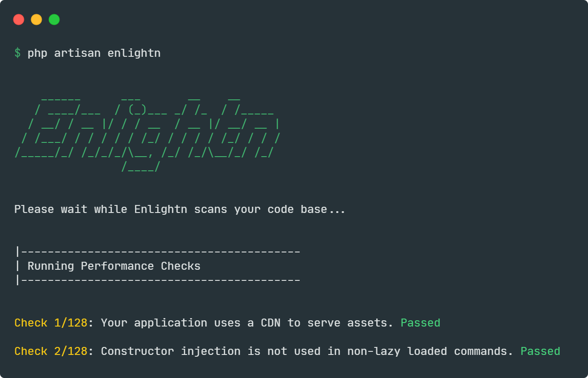588x378 pixels.
Task: Click the red close window button
Action: point(19,20)
